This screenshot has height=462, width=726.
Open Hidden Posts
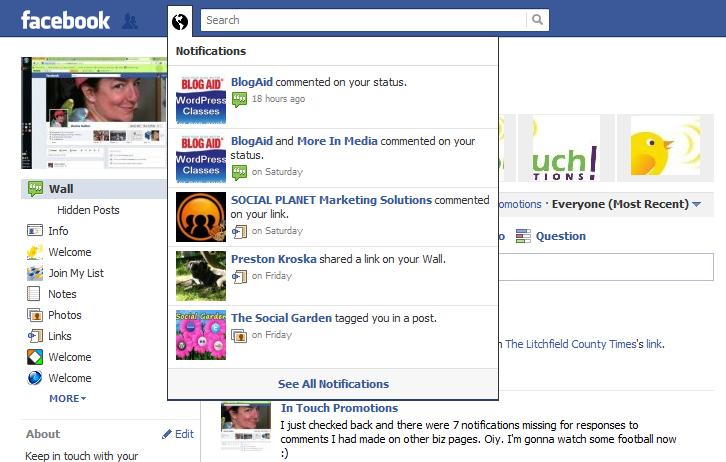88,210
